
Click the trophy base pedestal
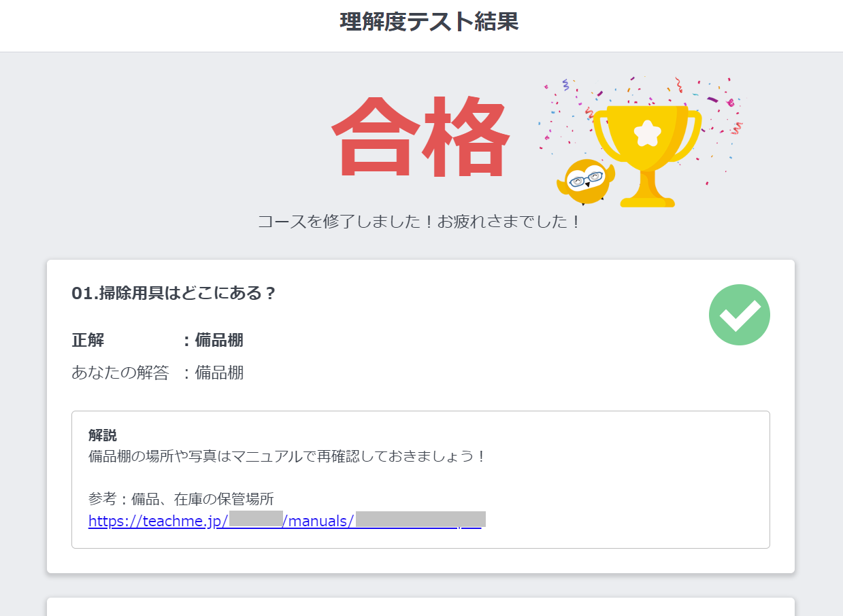coord(646,202)
